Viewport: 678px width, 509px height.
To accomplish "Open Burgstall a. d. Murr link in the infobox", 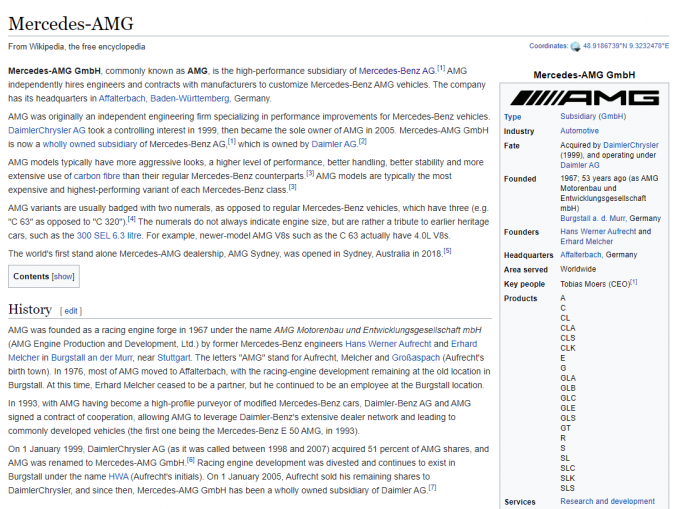I will (593, 218).
